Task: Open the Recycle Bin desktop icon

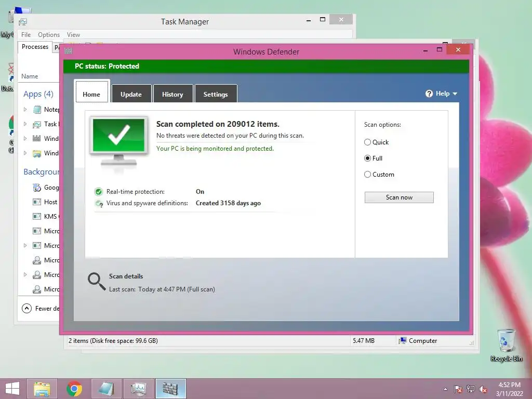Action: click(506, 345)
